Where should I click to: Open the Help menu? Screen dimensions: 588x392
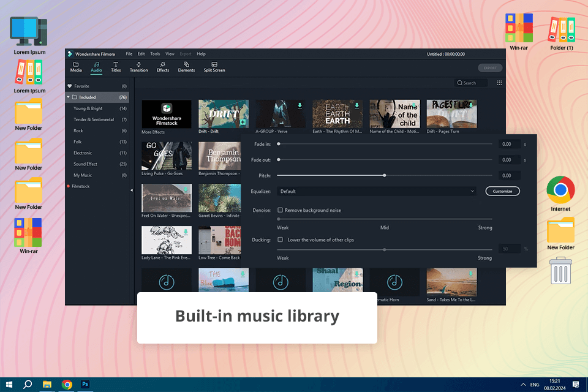(x=201, y=54)
